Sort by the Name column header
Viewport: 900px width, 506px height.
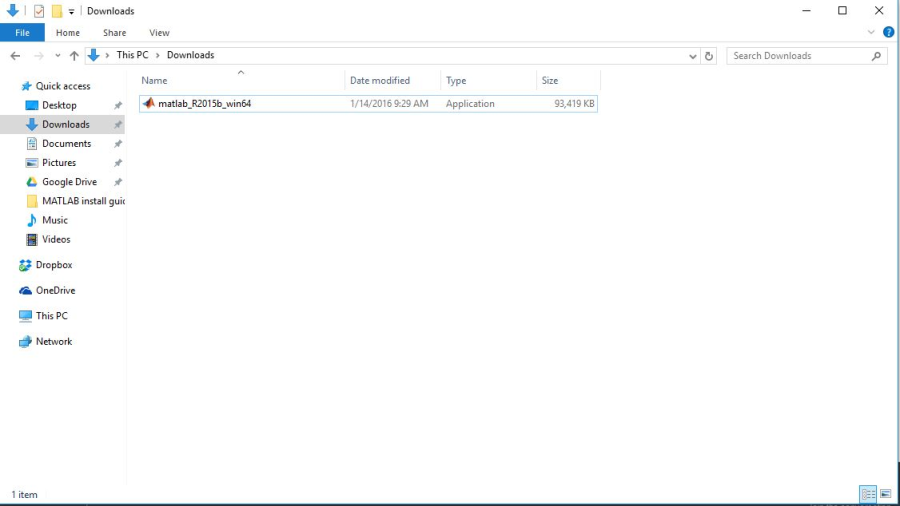click(154, 81)
